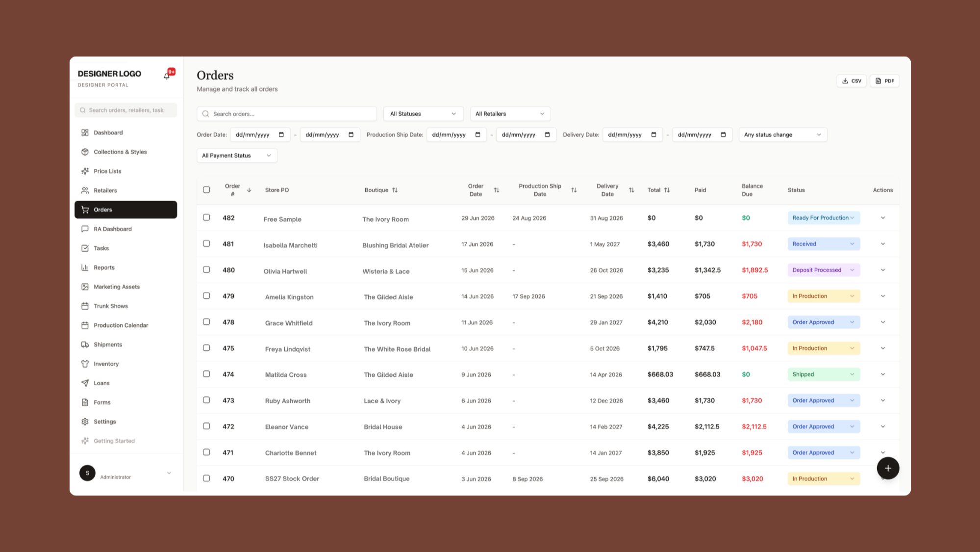Click Blushing Bridal Atelier boutique name
The width and height of the screenshot is (980, 552).
tap(396, 245)
